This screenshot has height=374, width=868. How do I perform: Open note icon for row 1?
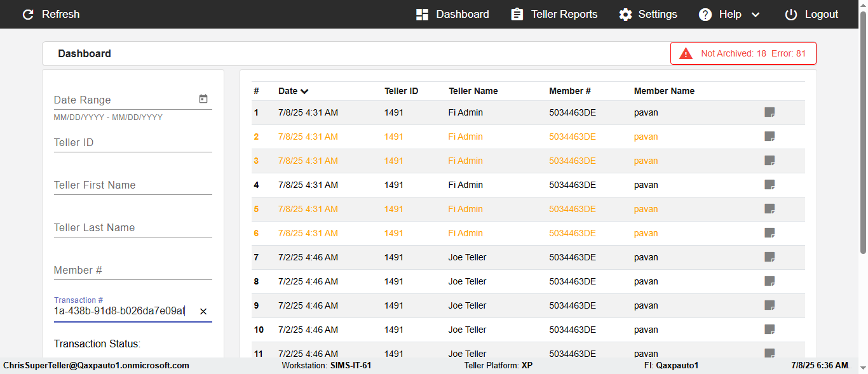click(x=770, y=112)
